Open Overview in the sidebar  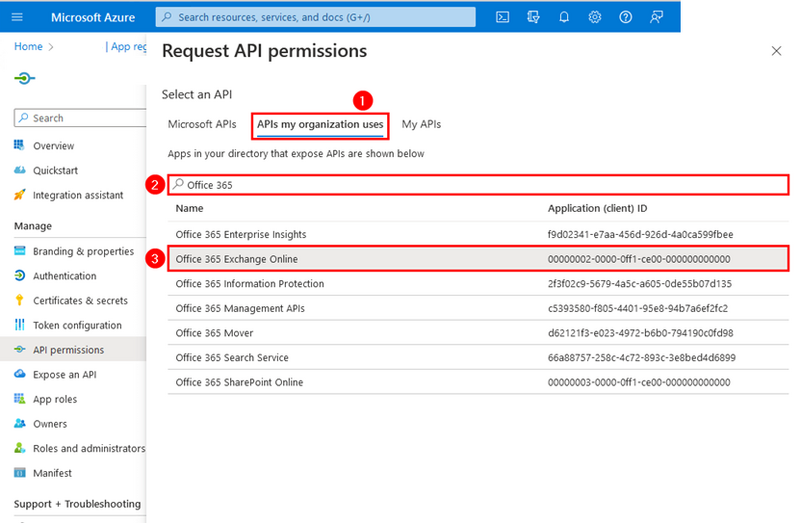coord(54,145)
